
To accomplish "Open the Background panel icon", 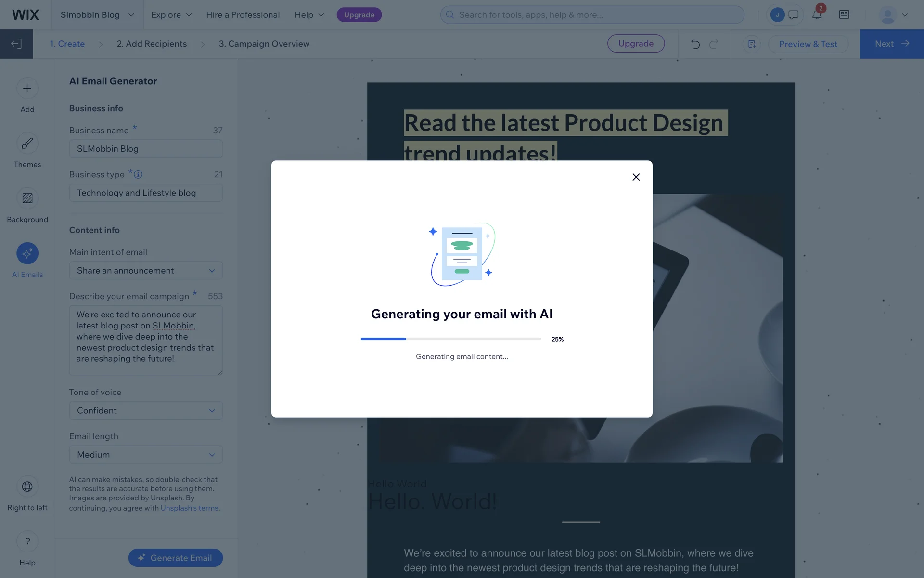I will point(27,198).
